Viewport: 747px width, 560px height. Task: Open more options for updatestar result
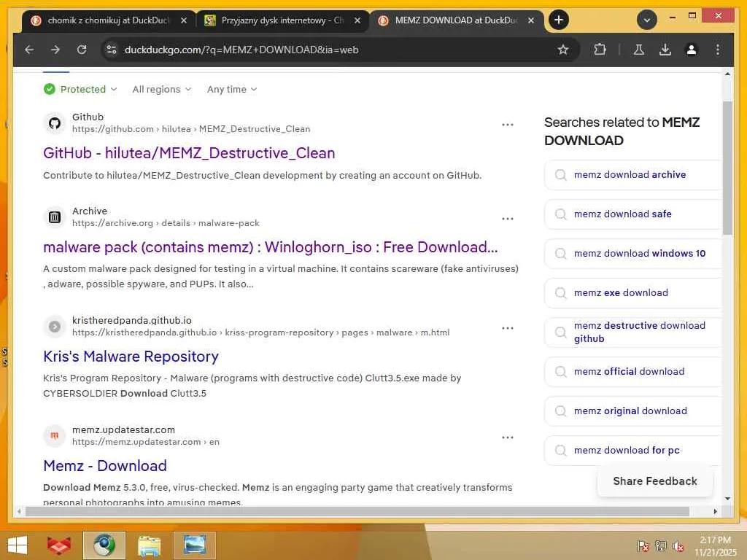508,437
